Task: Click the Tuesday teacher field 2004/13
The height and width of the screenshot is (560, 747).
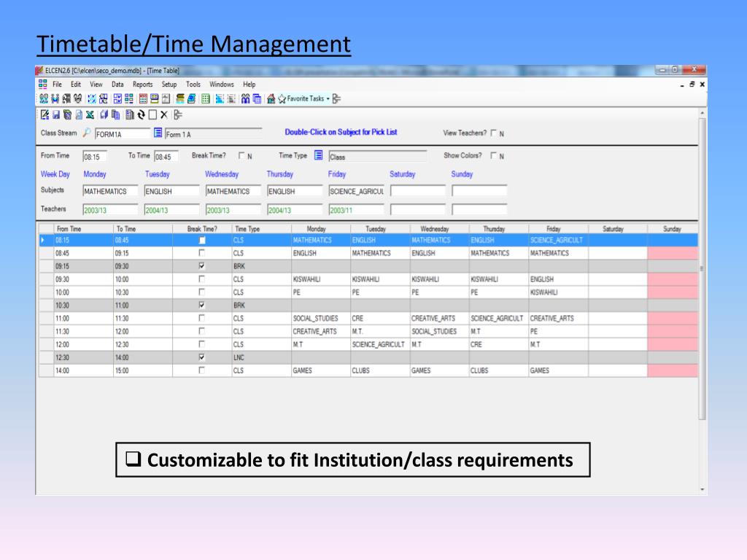Action: pyautogui.click(x=172, y=209)
